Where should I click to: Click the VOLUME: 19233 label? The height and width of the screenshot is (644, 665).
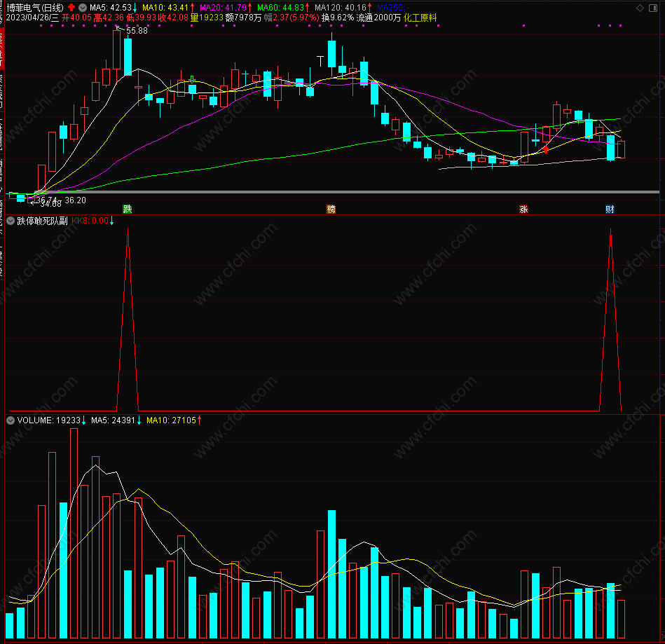[49, 420]
